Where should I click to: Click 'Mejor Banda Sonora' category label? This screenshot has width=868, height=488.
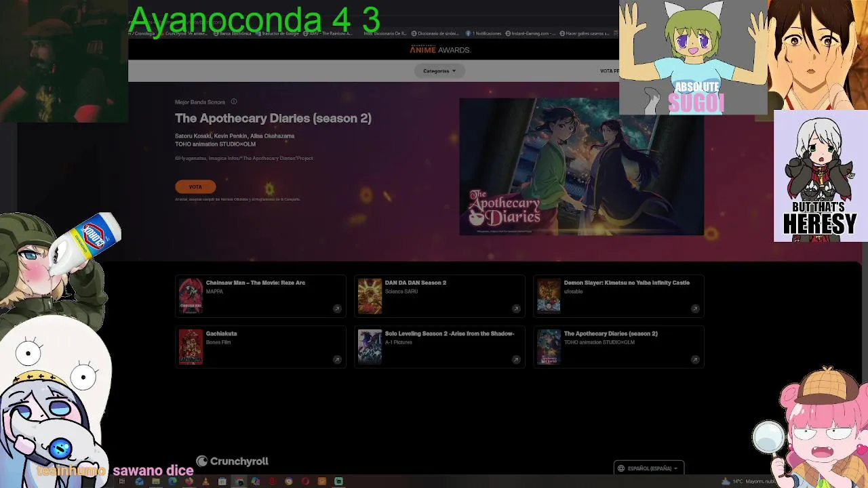(200, 102)
